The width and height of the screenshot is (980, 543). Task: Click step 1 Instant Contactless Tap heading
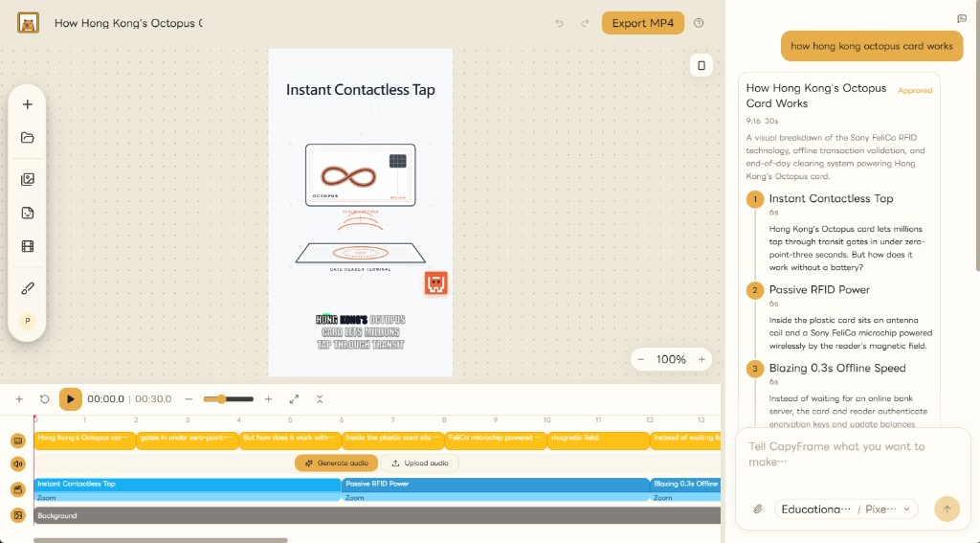[x=831, y=198]
